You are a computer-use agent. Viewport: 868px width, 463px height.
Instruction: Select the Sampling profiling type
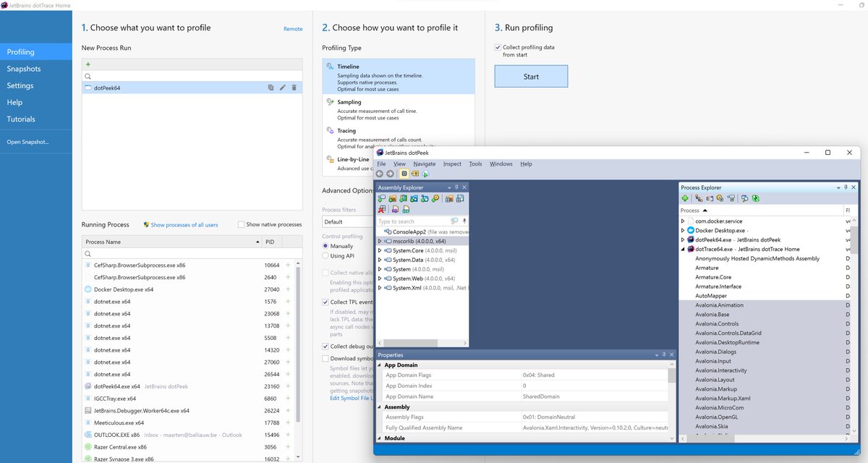point(399,110)
